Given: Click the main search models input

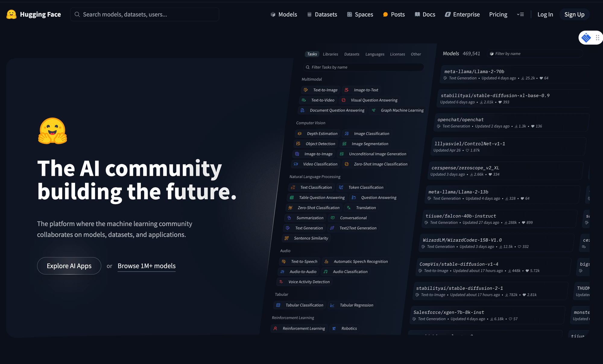Looking at the screenshot, I should coord(145,14).
